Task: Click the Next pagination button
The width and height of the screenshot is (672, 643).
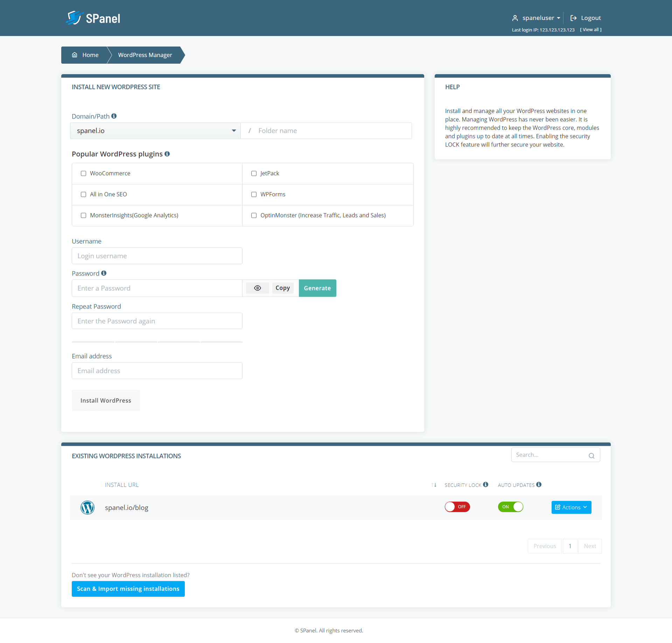Action: point(590,546)
